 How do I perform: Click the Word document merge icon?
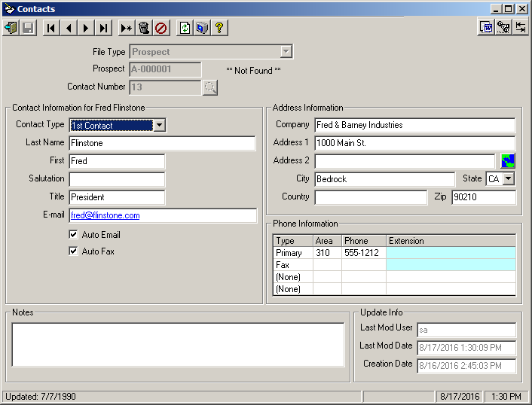[x=486, y=27]
